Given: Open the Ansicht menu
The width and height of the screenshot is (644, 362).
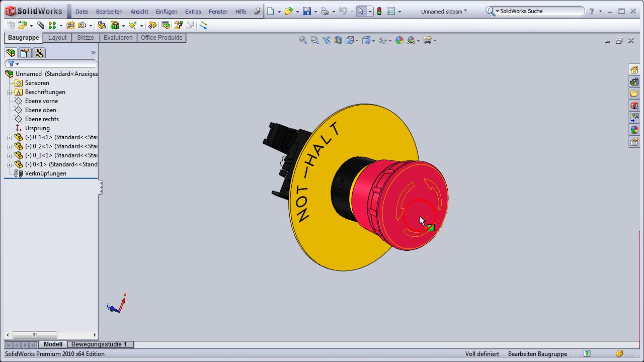Looking at the screenshot, I should coord(139,12).
